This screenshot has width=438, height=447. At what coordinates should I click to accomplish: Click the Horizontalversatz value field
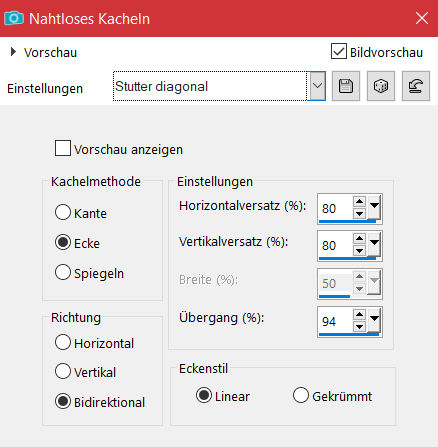[335, 208]
